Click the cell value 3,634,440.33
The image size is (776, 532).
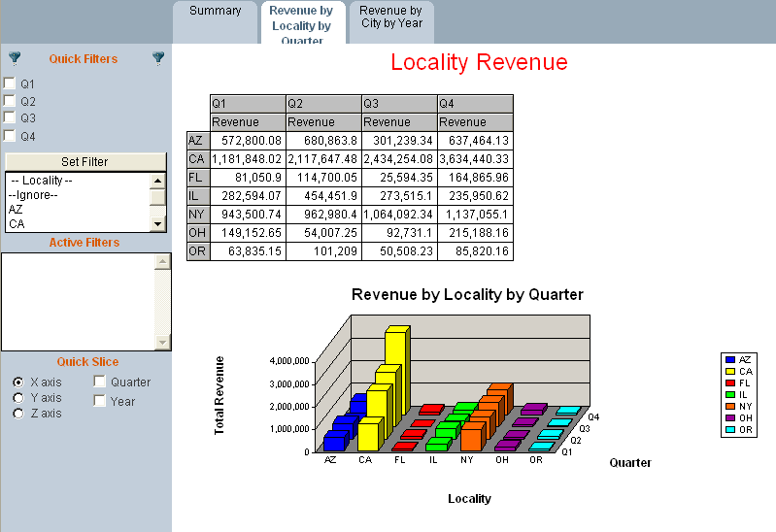[474, 159]
